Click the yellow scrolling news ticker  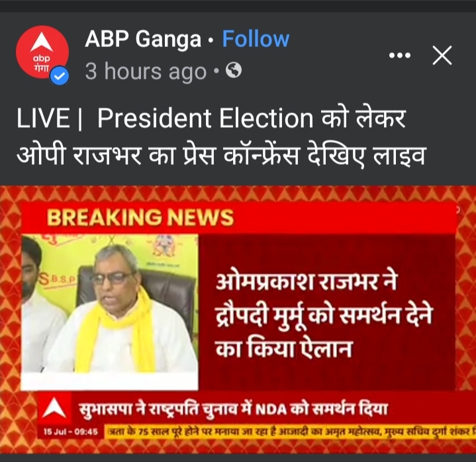[290, 432]
